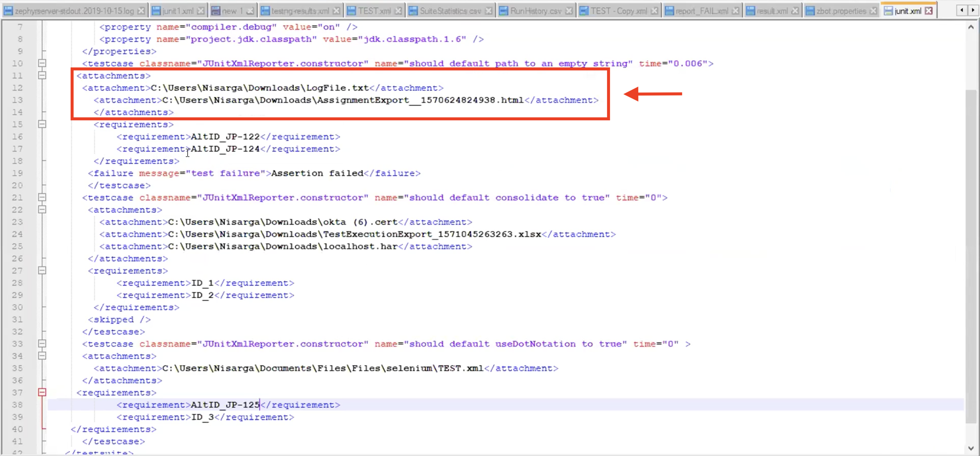The image size is (980, 456).
Task: Toggle the red fold marker on line 37
Action: click(42, 392)
